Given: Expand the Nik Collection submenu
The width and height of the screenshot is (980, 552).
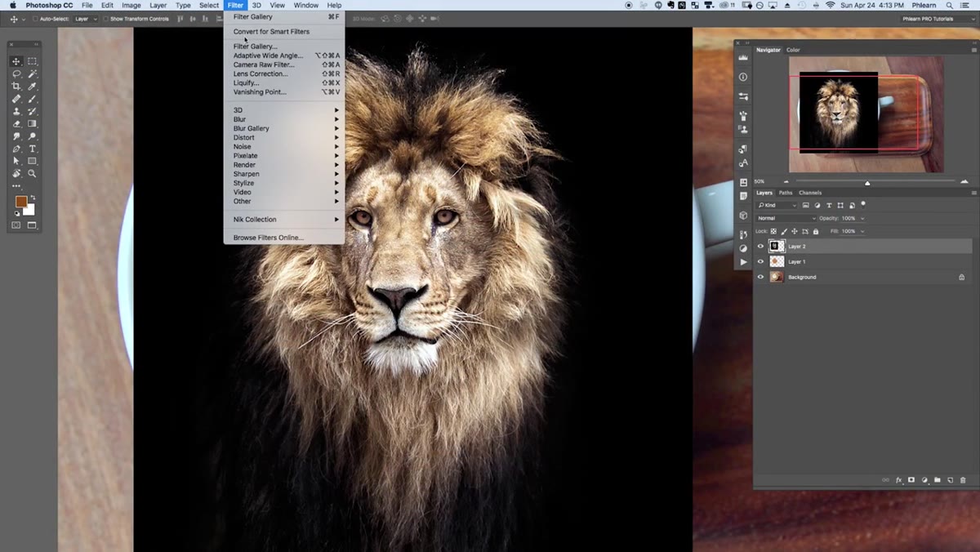Looking at the screenshot, I should point(284,219).
